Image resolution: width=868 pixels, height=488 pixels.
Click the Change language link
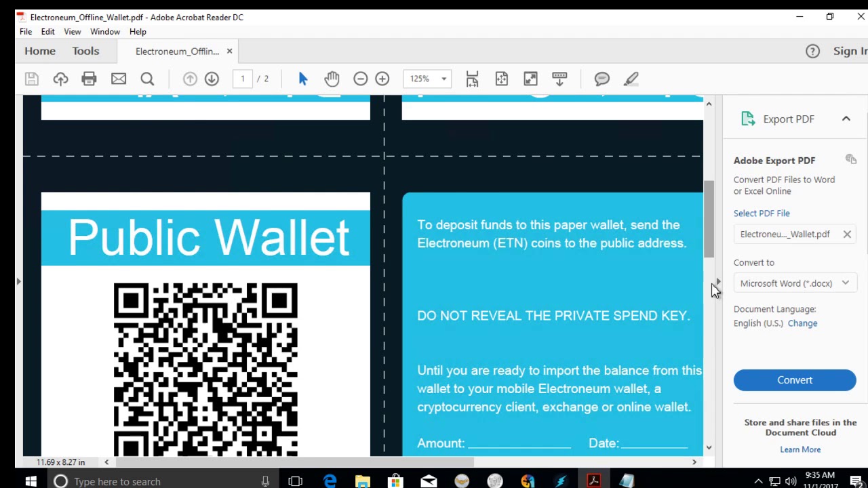click(x=802, y=323)
